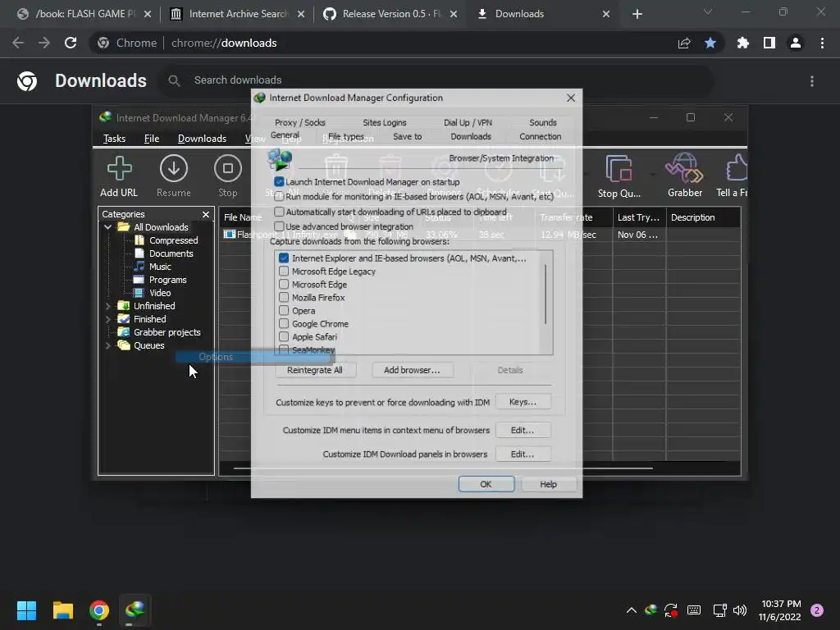
Task: Open the Tasks menu in IDM
Action: [114, 139]
